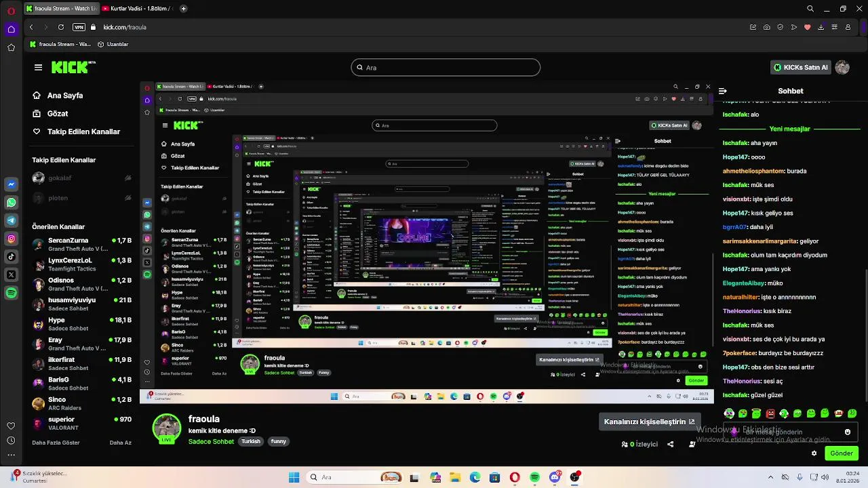Show hidden system tray icons
Screen dimensions: 868x488
[770, 477]
